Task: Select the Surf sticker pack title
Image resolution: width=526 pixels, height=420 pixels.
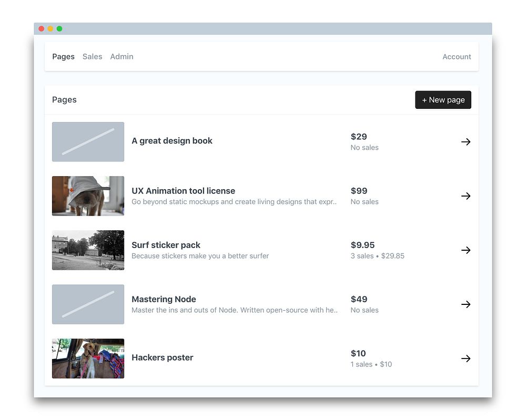Action: (166, 245)
